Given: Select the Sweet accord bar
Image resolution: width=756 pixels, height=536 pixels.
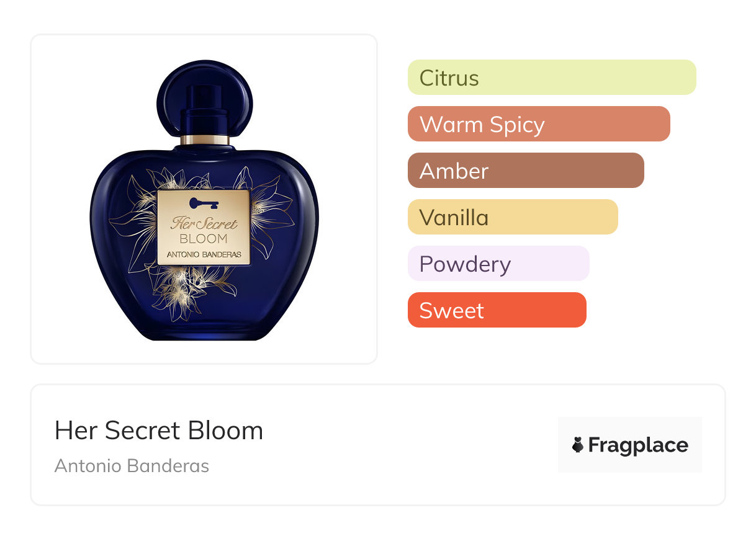Looking at the screenshot, I should click(x=497, y=310).
